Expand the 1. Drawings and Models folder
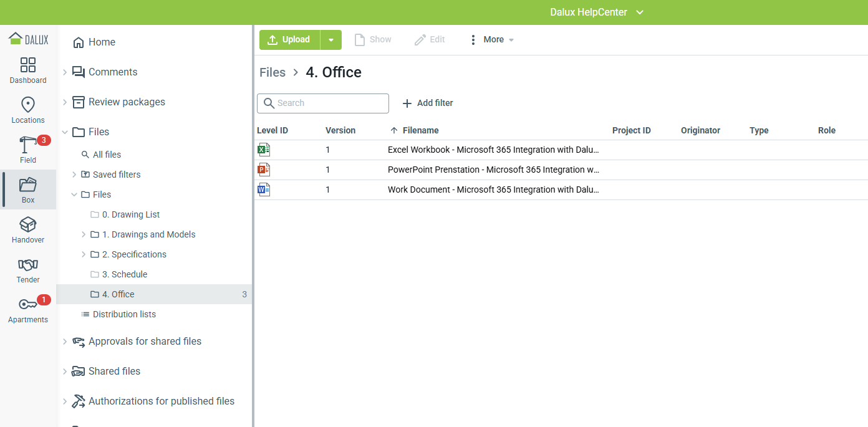 [x=84, y=234]
